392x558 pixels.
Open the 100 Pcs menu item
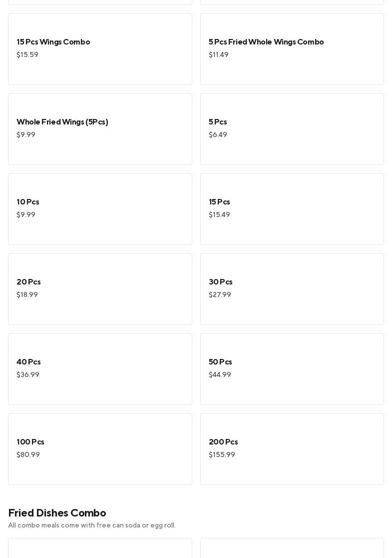(x=100, y=449)
